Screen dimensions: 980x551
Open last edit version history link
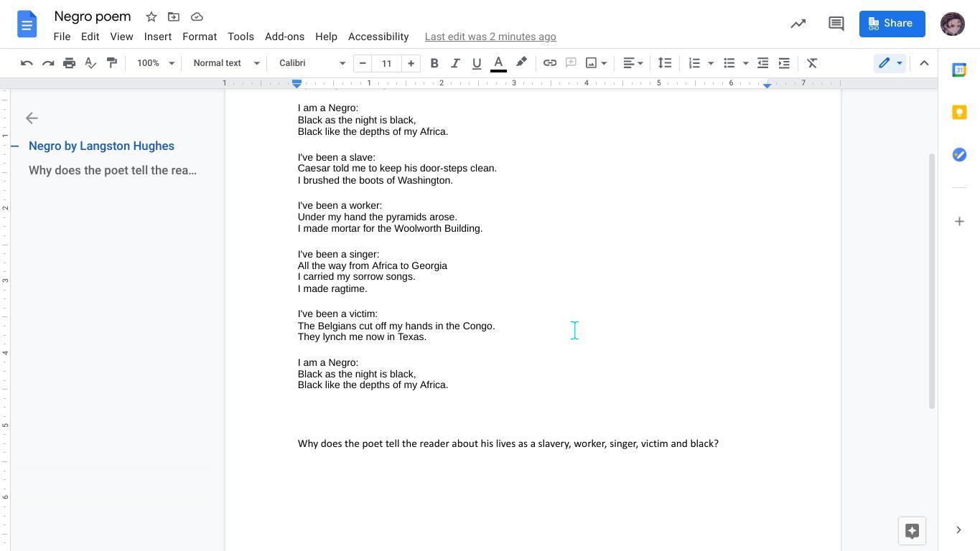pos(490,37)
